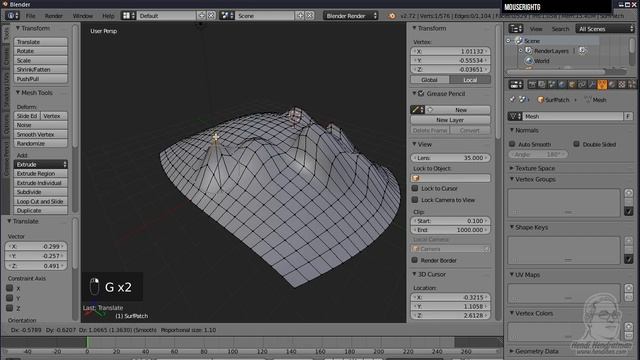Adjust the Lens 35.000 slider field
640x360 pixels.
[x=450, y=158]
